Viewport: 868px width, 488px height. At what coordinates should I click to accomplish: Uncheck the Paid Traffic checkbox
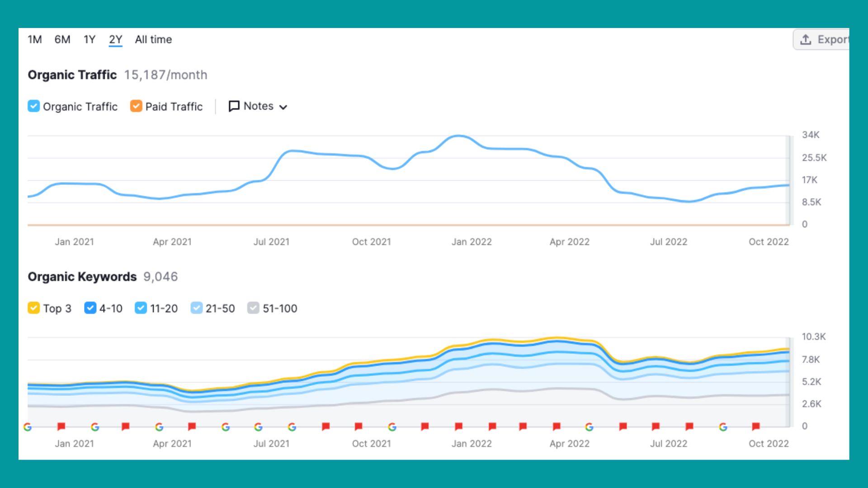(x=136, y=106)
